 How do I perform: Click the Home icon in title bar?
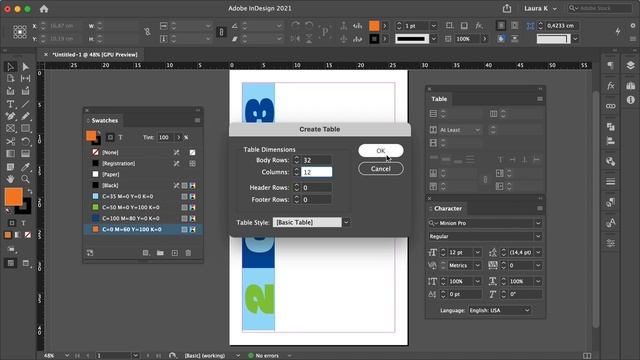point(44,9)
